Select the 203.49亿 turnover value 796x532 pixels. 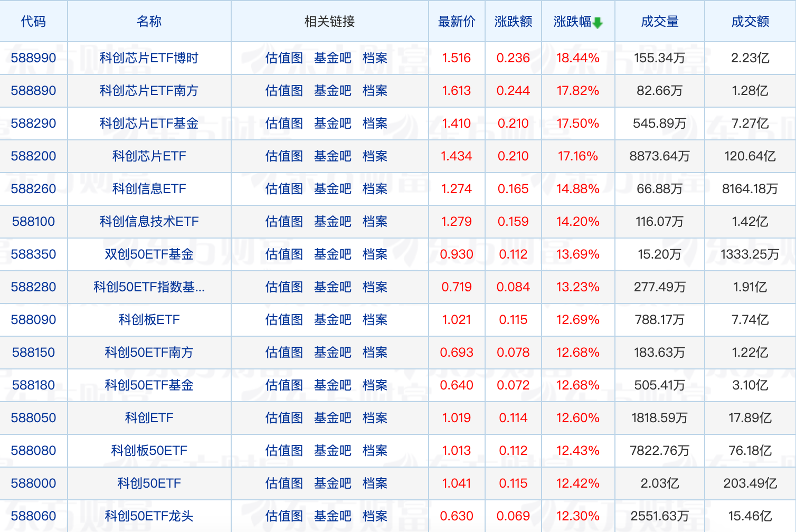[750, 483]
